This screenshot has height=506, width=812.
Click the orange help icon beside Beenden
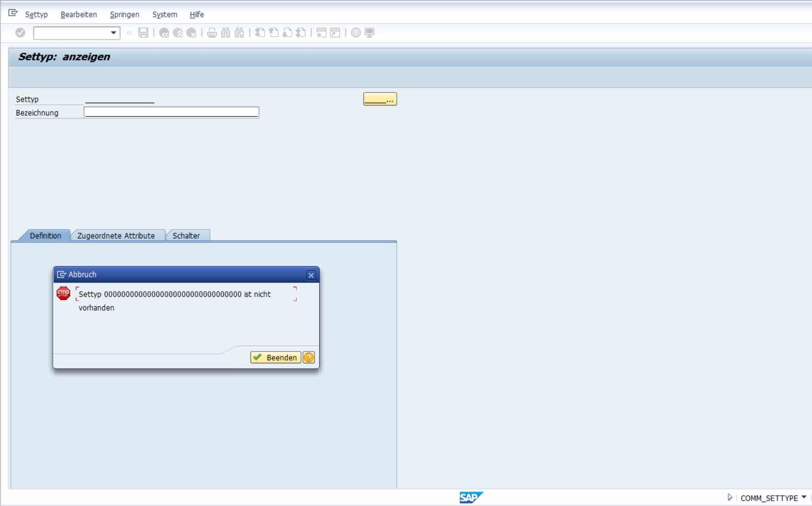308,357
